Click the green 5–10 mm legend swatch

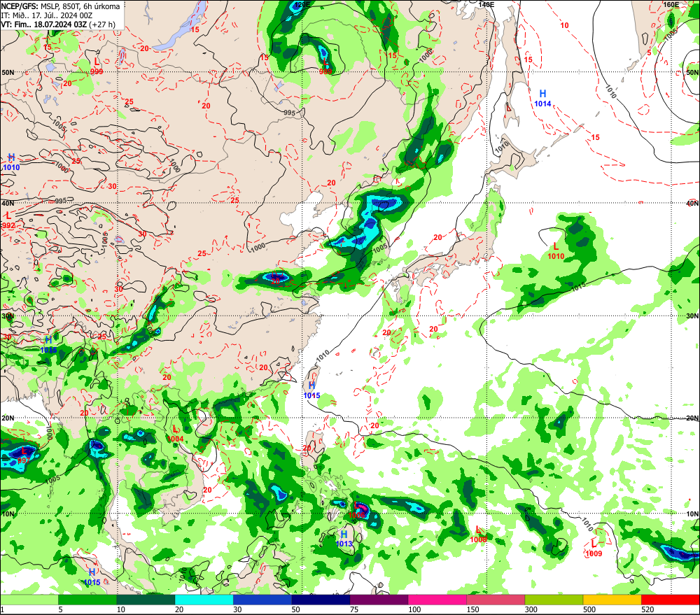coord(87,600)
